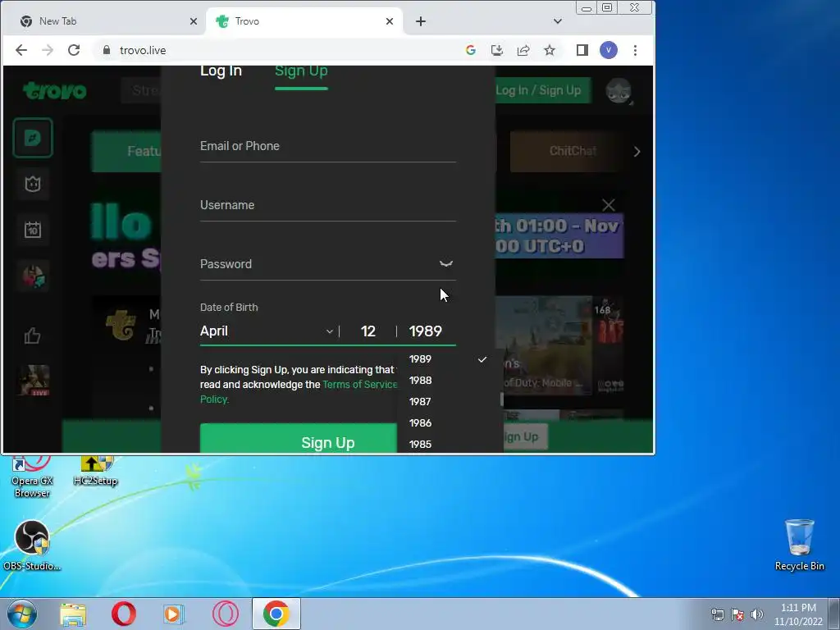Open Action Center flag tray icon
Viewport: 840px width, 630px height.
pyautogui.click(x=737, y=614)
